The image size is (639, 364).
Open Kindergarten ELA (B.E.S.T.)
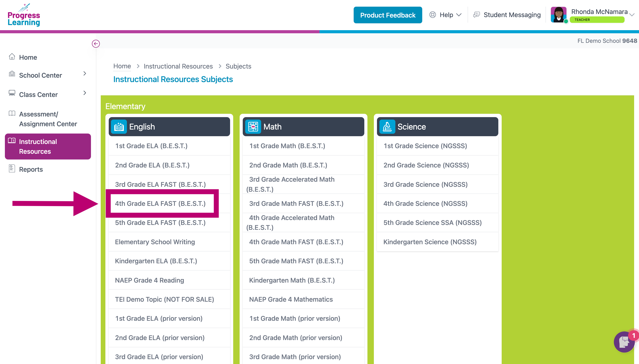pyautogui.click(x=169, y=261)
